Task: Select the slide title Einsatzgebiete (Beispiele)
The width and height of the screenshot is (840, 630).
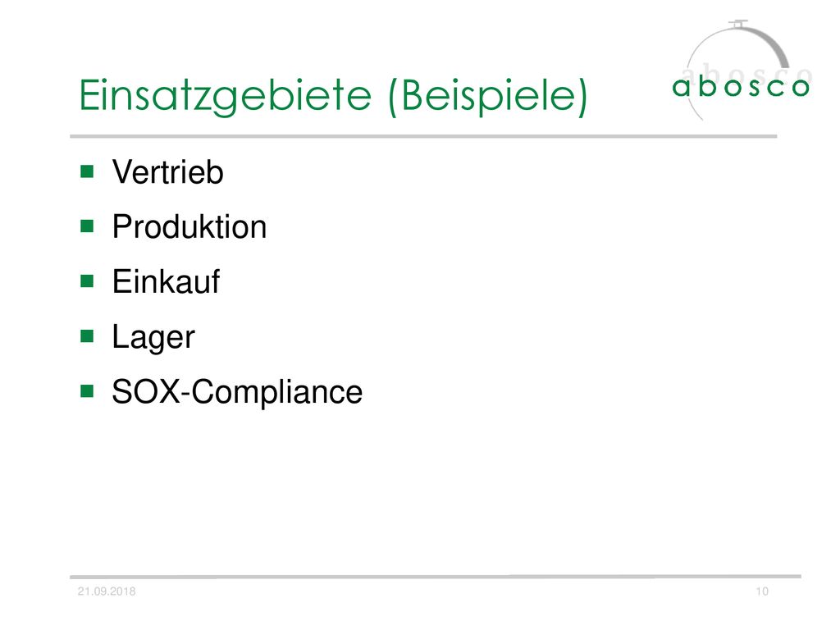Action: coord(333,96)
